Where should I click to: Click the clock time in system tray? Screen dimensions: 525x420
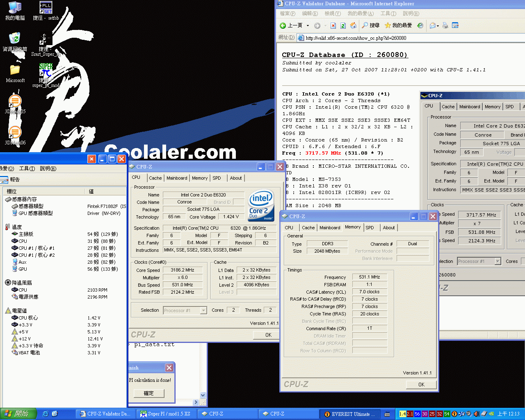point(509,414)
